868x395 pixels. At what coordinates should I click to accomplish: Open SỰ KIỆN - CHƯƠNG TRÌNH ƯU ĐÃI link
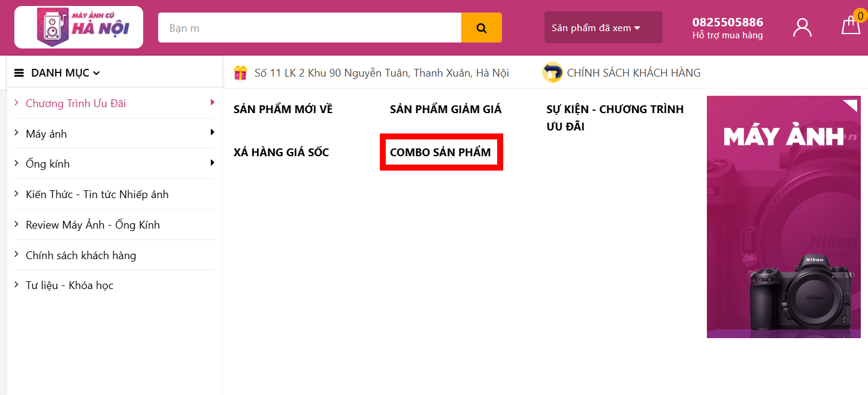click(615, 118)
